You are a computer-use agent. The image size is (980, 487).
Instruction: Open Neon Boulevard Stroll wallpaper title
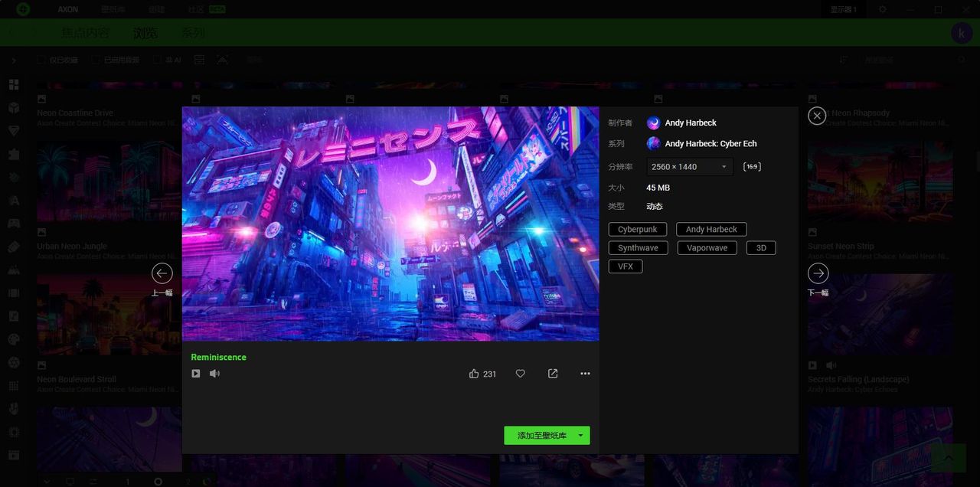[x=77, y=380]
